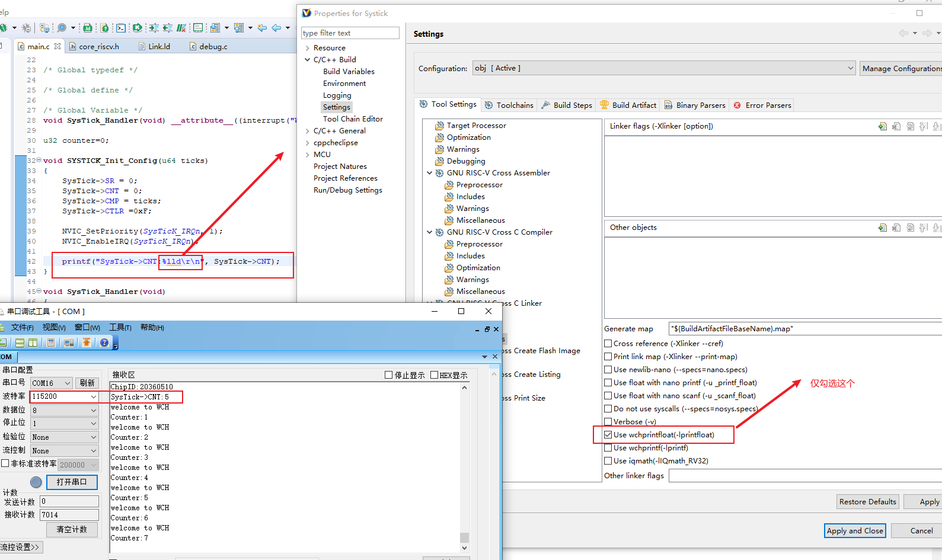942x560 pixels.
Task: Check the Verbose (-v) option
Action: point(608,421)
